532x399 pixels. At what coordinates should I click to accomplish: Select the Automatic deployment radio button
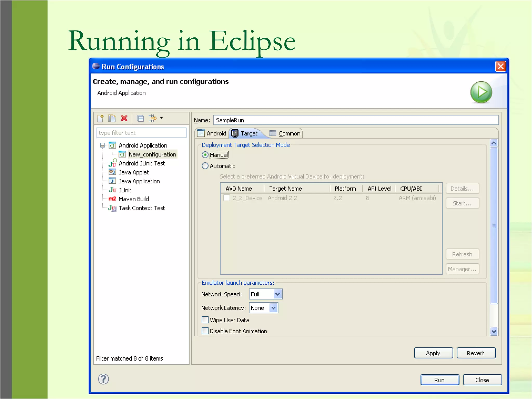205,166
